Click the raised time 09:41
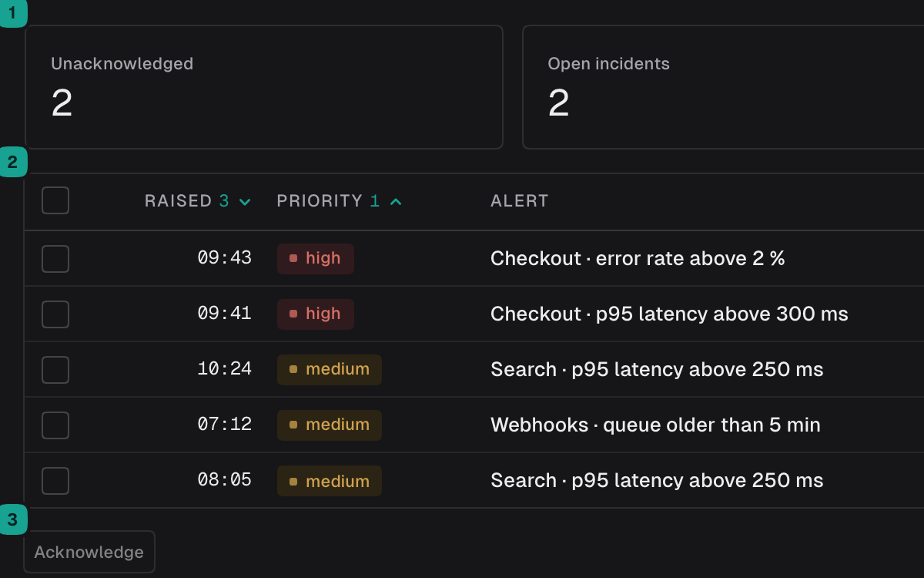The width and height of the screenshot is (924, 578). click(225, 314)
